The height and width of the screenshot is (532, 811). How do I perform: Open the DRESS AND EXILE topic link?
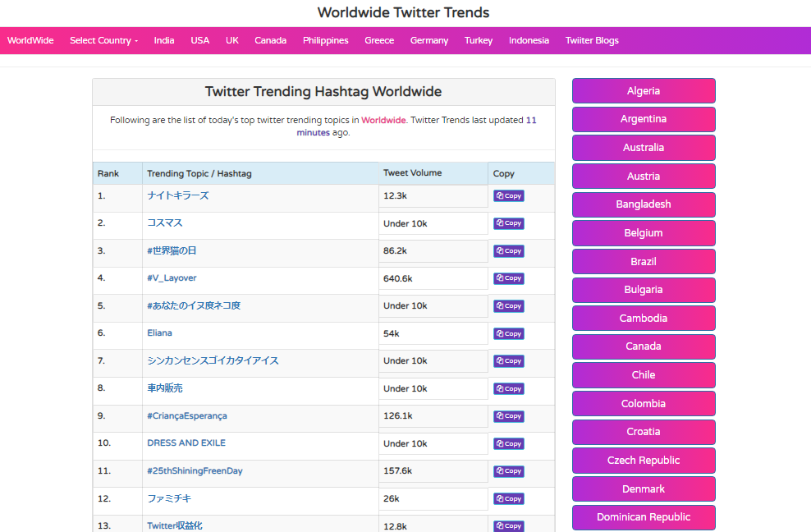[186, 443]
